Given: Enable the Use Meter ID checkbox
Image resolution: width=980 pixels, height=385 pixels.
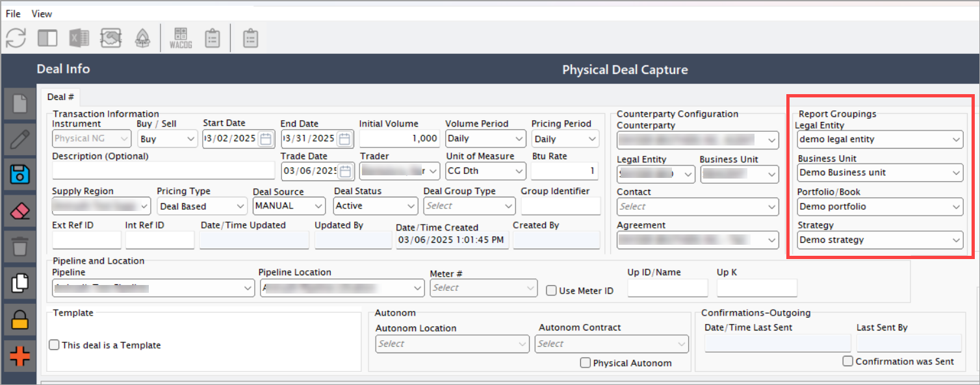Looking at the screenshot, I should (x=552, y=291).
